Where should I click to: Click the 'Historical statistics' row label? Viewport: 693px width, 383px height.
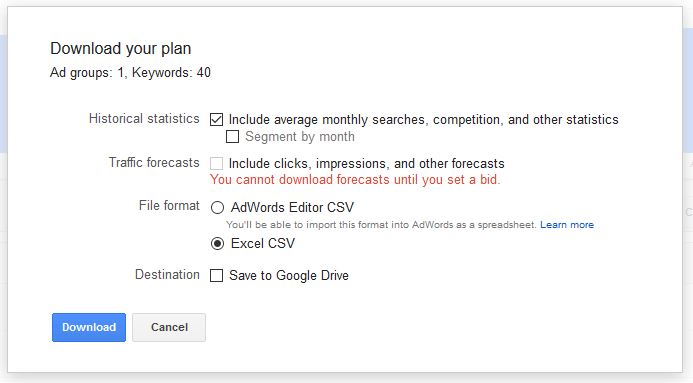(144, 118)
